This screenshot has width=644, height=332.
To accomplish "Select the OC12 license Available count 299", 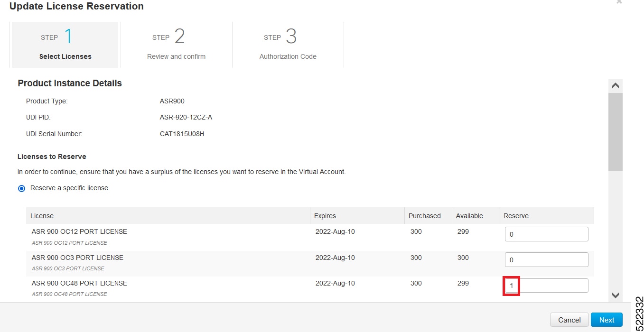I will (x=463, y=232).
